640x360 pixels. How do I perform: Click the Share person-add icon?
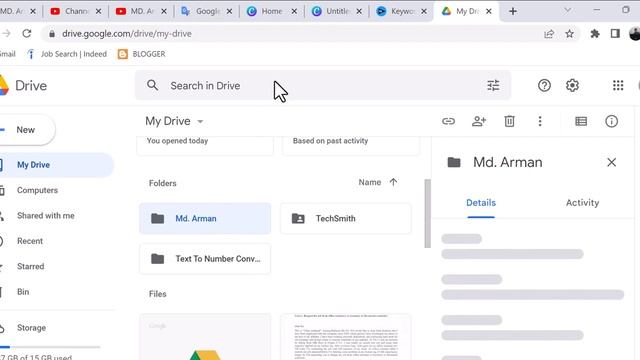pyautogui.click(x=479, y=121)
